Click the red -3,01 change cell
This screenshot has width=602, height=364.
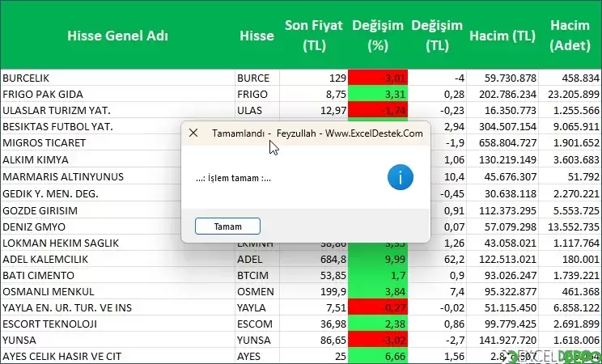coord(378,78)
